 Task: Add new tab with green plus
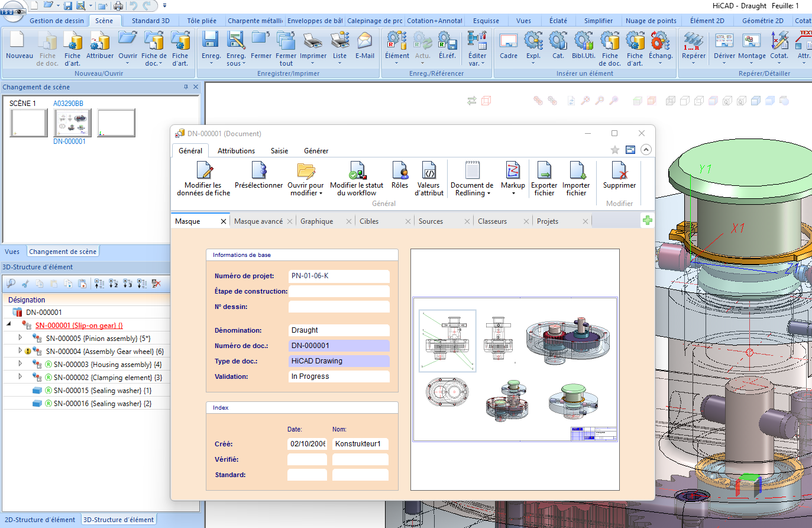tap(648, 220)
